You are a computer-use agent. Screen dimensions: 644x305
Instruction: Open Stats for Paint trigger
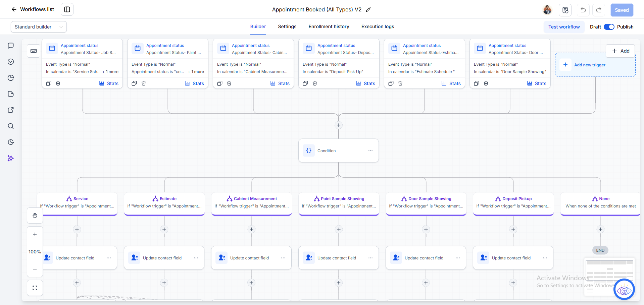click(194, 83)
